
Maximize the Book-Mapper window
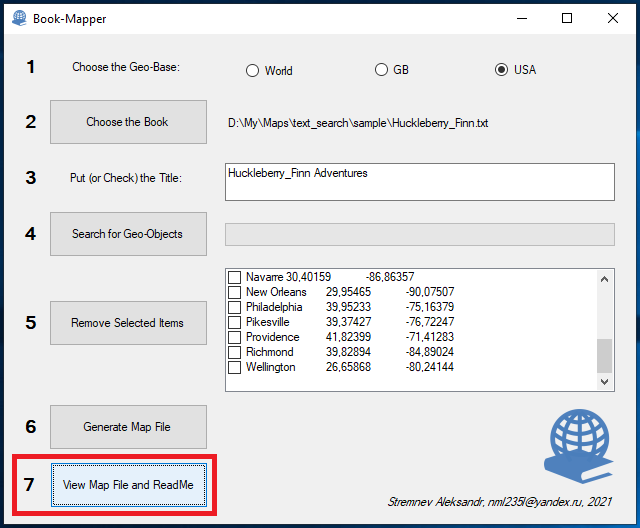(567, 18)
